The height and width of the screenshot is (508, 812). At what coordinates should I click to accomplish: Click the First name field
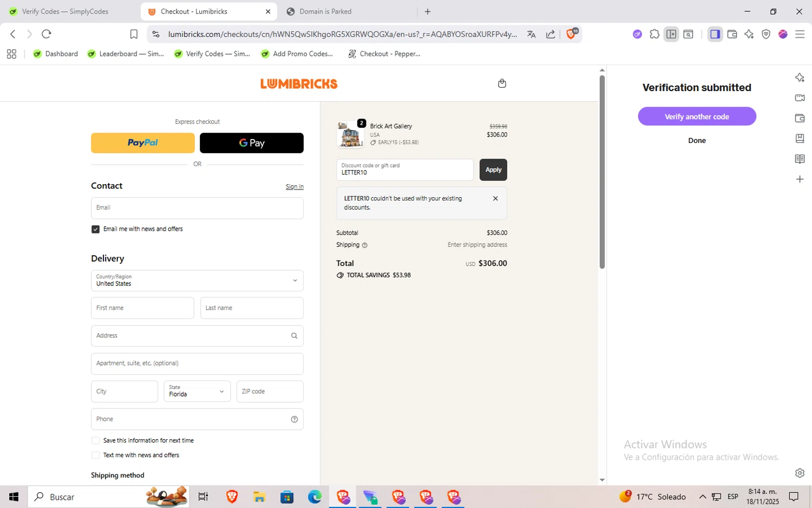point(142,308)
